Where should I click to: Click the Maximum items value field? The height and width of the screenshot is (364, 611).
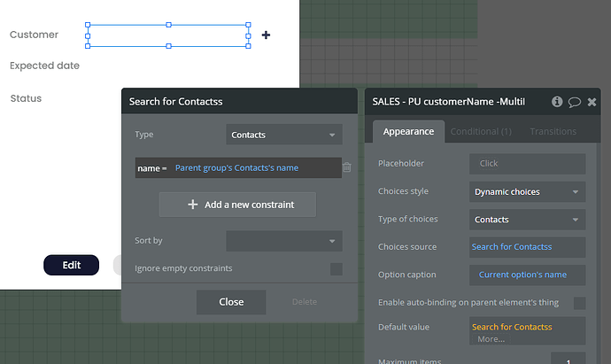coord(568,360)
